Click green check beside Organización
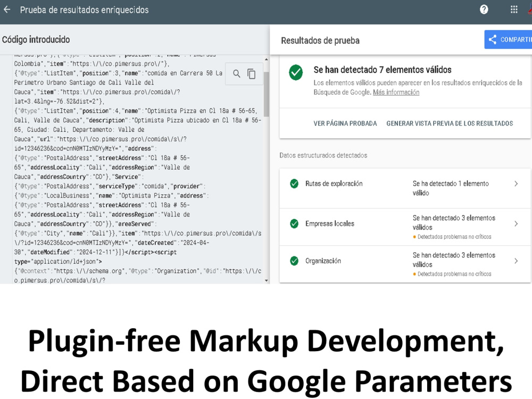The height and width of the screenshot is (399, 532). tap(294, 261)
